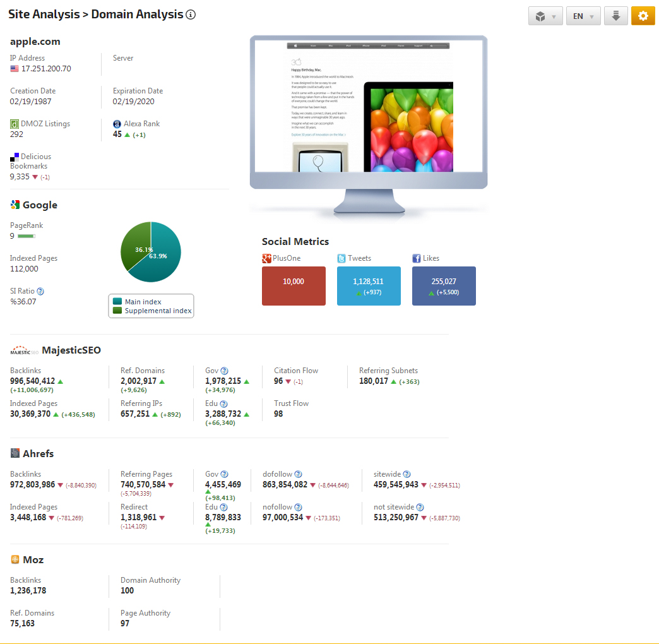Click Moz Ref. Domains value 75,163
The width and height of the screenshot is (659, 644).
click(22, 623)
